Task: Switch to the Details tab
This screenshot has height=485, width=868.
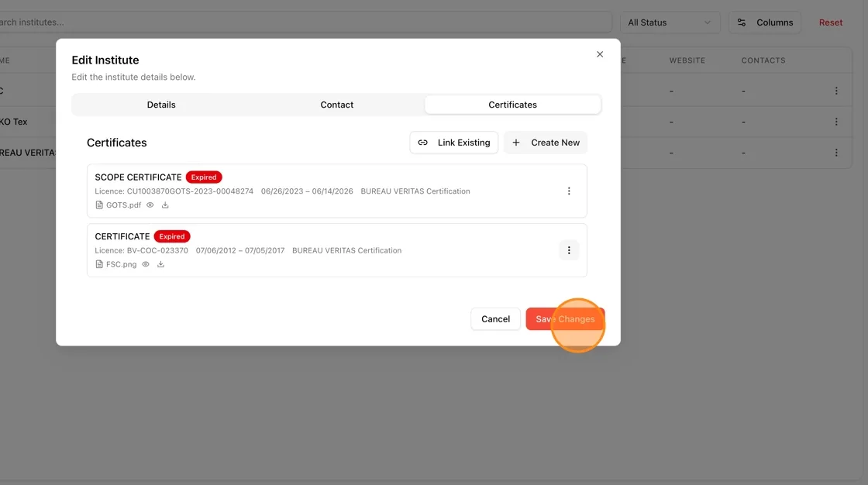Action: [161, 105]
